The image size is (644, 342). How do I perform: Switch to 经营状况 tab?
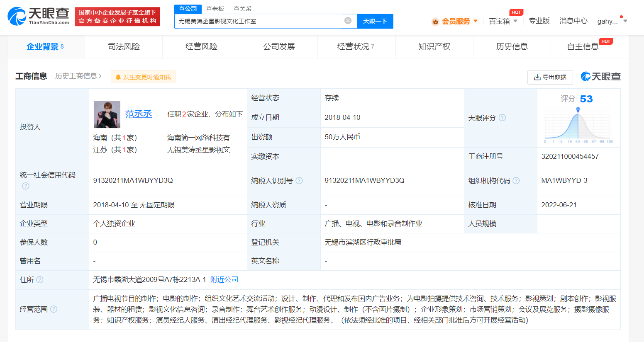356,47
